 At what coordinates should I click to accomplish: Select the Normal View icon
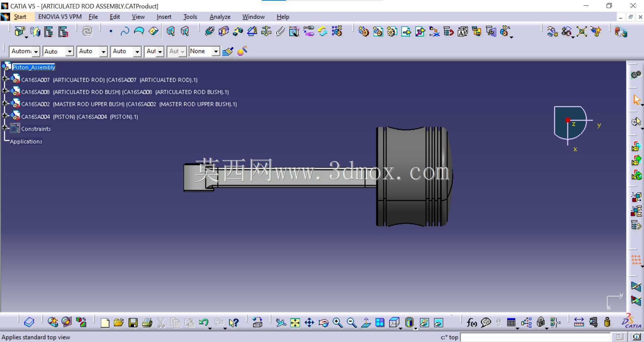point(366,323)
